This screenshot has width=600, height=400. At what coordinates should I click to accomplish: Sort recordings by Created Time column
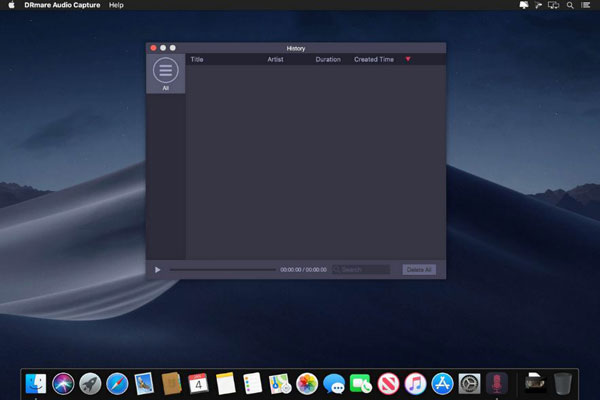point(374,60)
